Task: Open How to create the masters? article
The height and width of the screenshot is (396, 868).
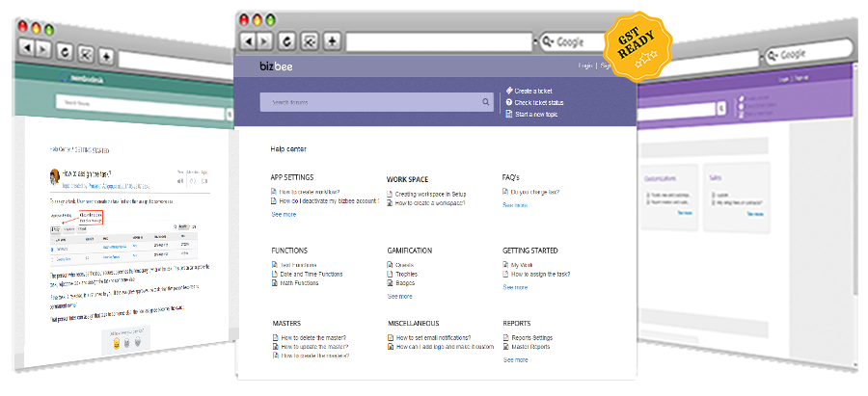Action: pyautogui.click(x=315, y=356)
